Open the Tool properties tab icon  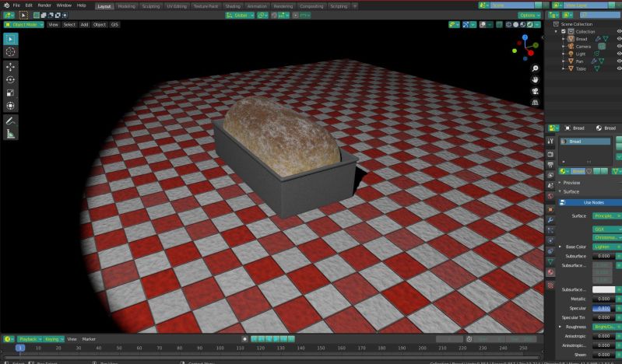coord(550,142)
